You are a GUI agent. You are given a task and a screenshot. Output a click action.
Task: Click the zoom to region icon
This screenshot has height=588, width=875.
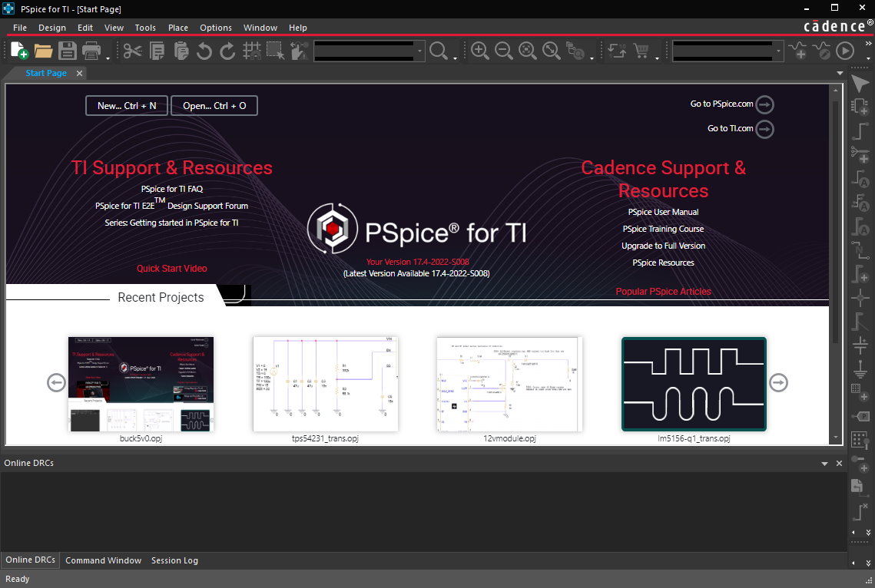527,51
